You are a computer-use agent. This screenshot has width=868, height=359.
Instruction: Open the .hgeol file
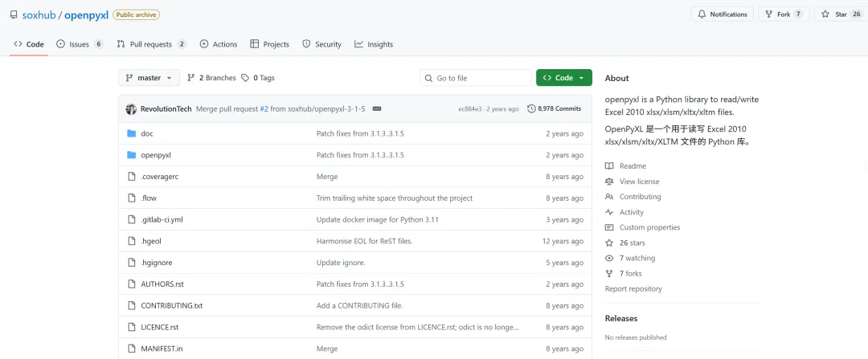(150, 241)
